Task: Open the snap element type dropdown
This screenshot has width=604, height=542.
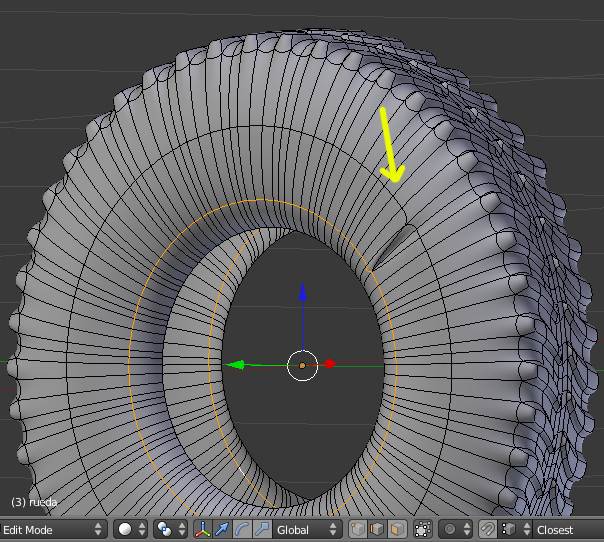Action: point(516,530)
